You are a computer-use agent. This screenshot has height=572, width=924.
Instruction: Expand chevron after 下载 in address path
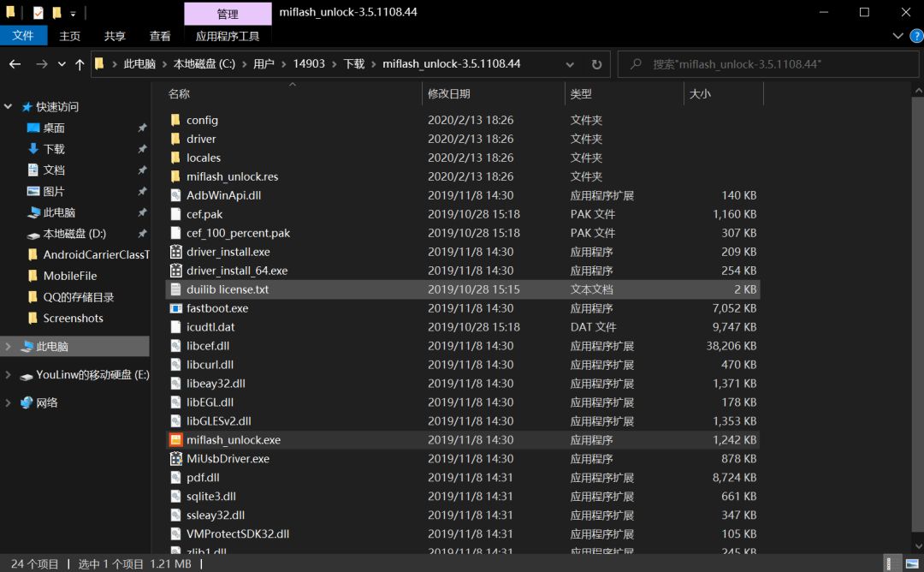click(x=374, y=64)
